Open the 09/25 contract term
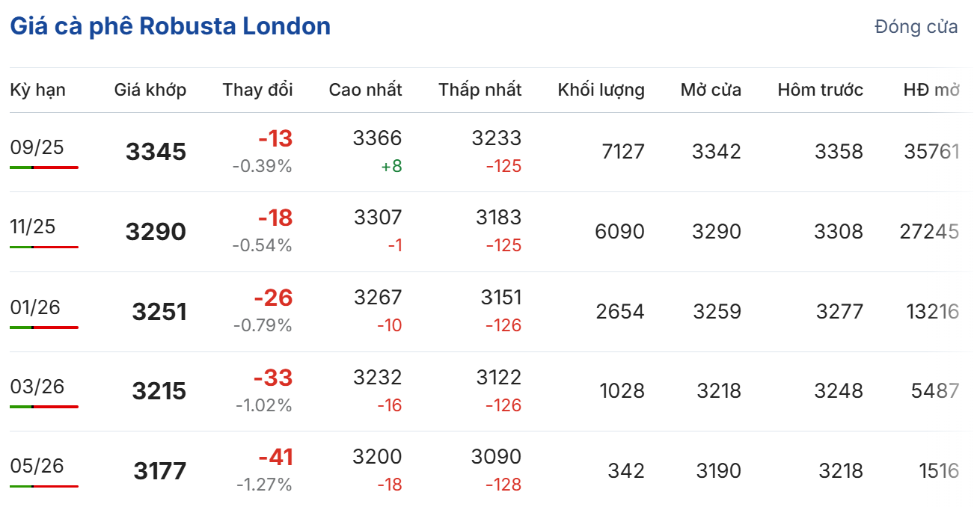This screenshot has width=980, height=507. tap(37, 147)
